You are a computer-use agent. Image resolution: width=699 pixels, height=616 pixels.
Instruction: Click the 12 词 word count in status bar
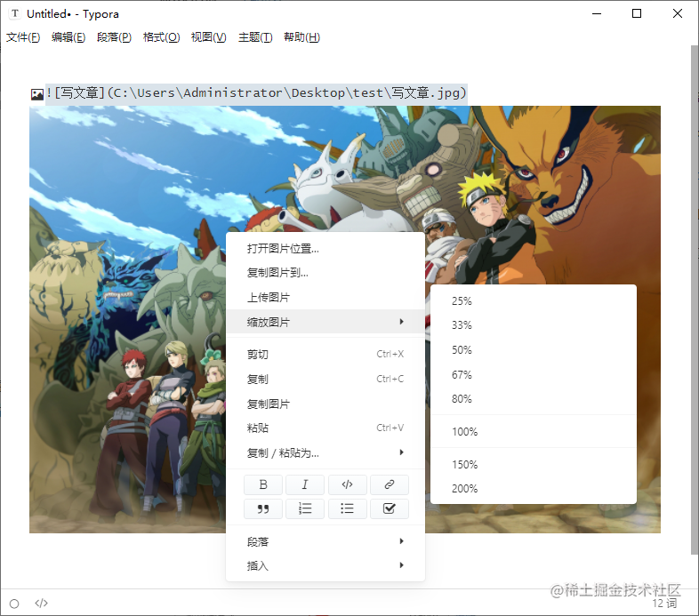[x=664, y=604]
